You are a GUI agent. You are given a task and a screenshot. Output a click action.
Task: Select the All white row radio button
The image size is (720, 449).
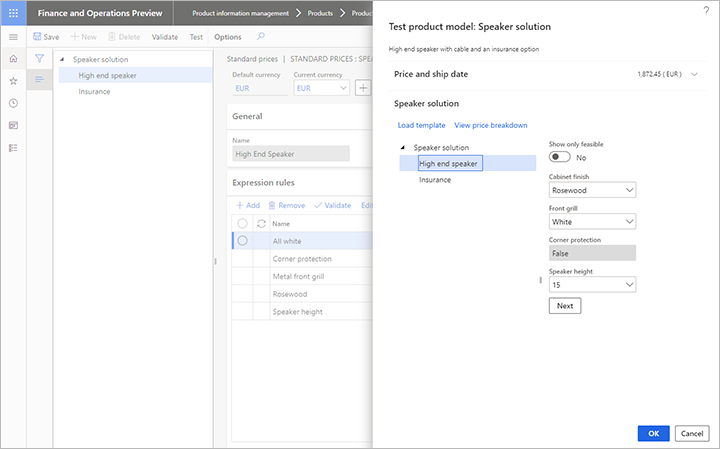pos(242,241)
